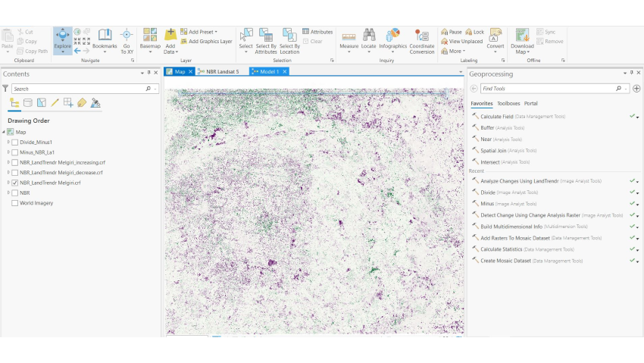Image resolution: width=644 pixels, height=363 pixels.
Task: Switch to the NBR Landsat 5 tab
Action: pos(222,72)
